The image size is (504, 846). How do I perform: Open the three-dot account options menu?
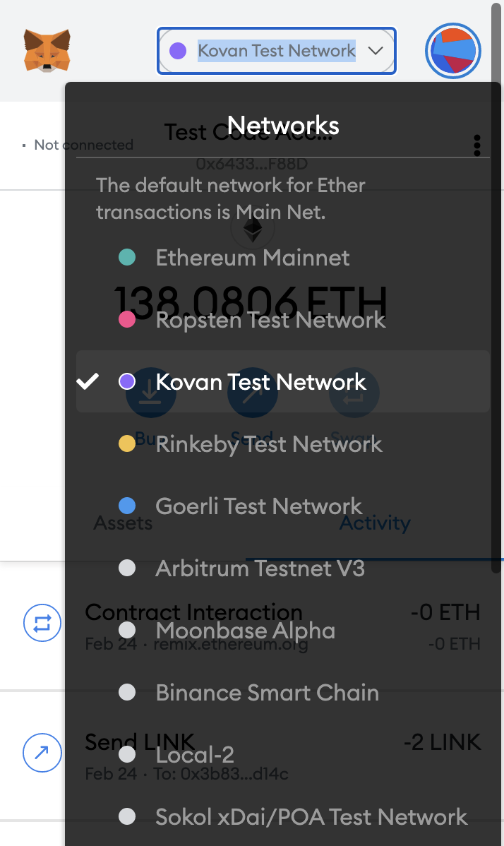[x=477, y=145]
